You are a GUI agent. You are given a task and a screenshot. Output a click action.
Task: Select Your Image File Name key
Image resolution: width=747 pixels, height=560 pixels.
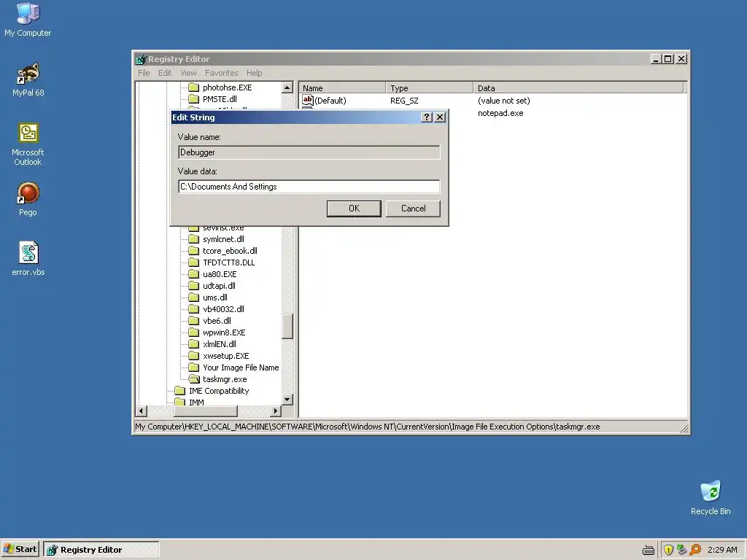click(x=241, y=367)
